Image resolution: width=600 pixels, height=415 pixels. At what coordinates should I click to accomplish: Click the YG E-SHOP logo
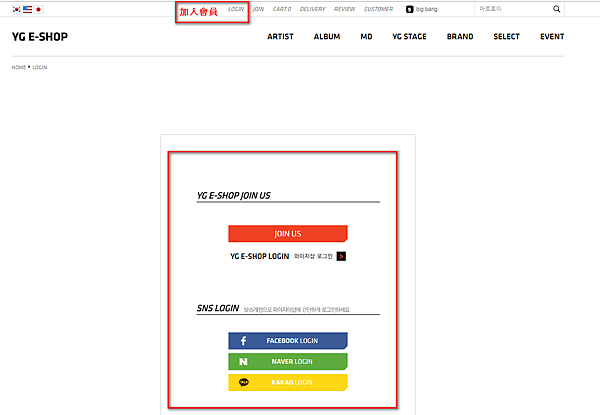[x=40, y=37]
